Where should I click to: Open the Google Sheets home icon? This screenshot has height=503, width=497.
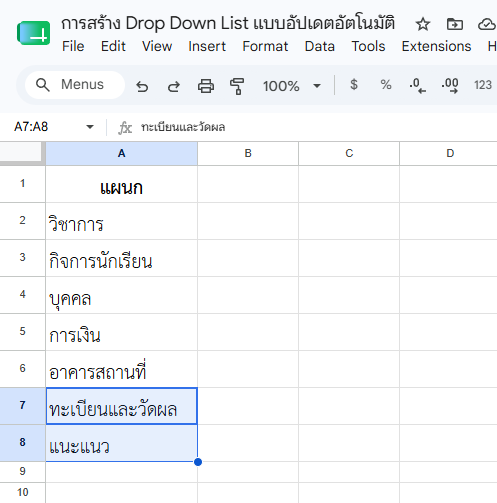click(x=34, y=33)
